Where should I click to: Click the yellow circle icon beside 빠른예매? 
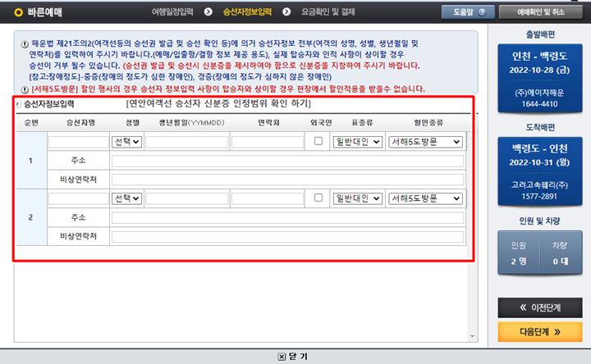(18, 12)
